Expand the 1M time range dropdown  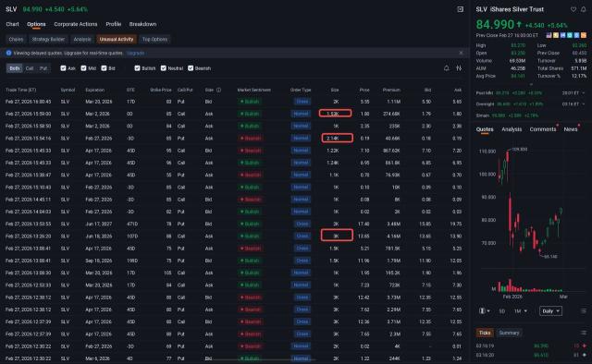coord(520,310)
